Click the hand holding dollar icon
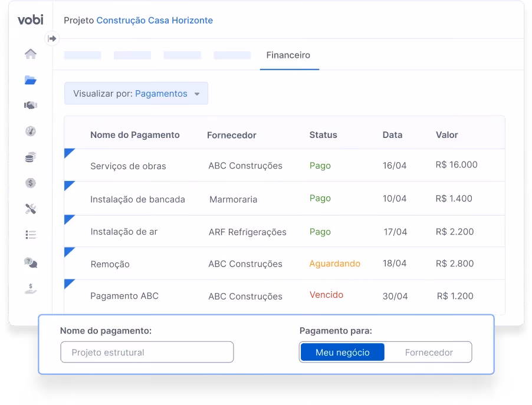This screenshot has height=405, width=532. [x=31, y=289]
